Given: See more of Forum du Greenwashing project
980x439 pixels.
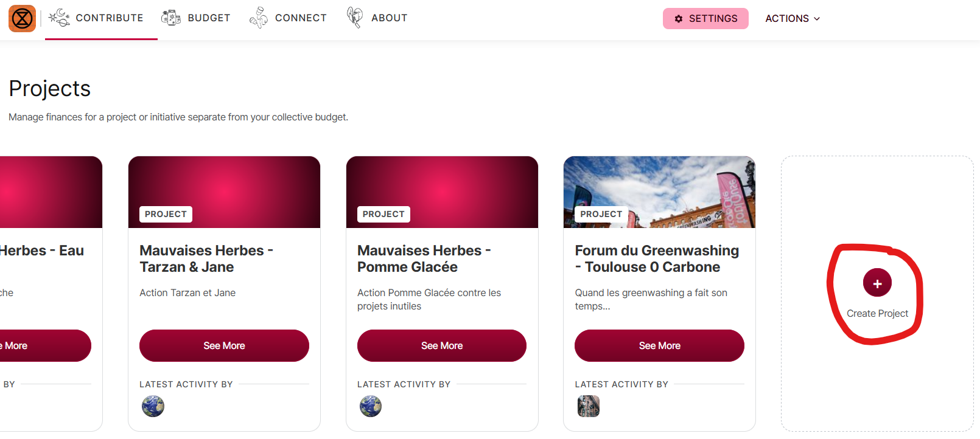Looking at the screenshot, I should 659,345.
